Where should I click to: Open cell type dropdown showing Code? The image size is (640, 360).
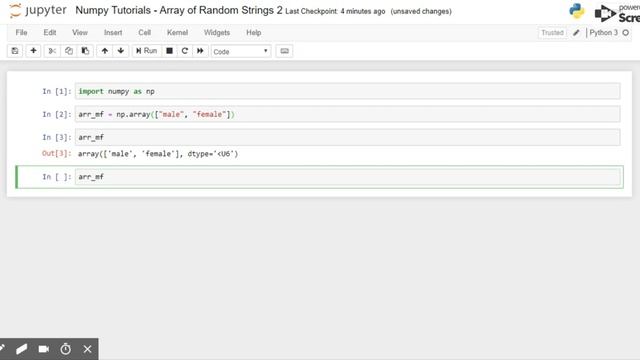click(x=241, y=51)
